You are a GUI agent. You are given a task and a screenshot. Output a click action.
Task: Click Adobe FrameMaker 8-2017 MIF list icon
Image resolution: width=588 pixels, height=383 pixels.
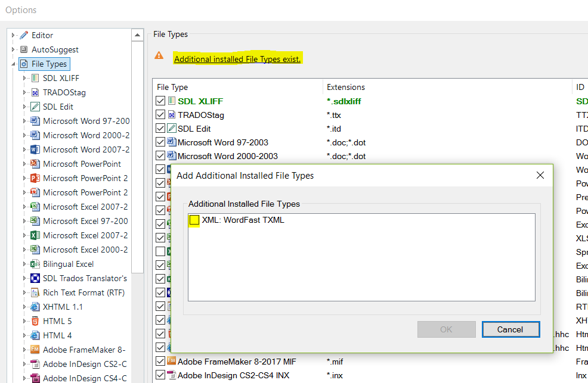click(172, 361)
